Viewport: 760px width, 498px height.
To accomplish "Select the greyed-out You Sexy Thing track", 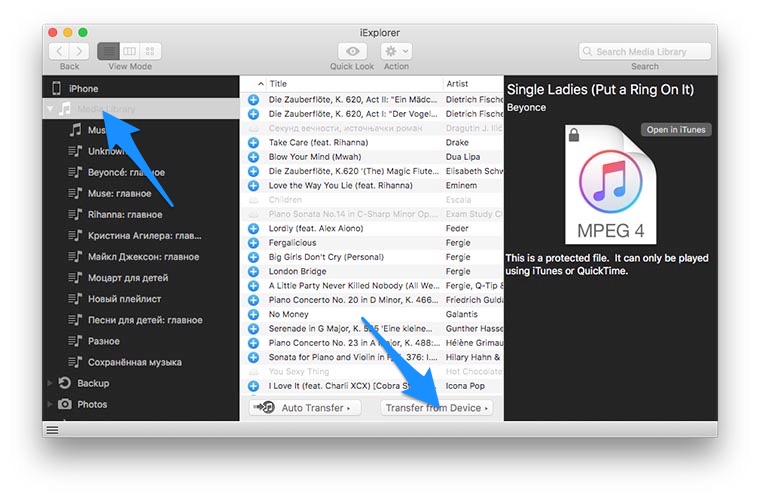I will click(x=372, y=371).
